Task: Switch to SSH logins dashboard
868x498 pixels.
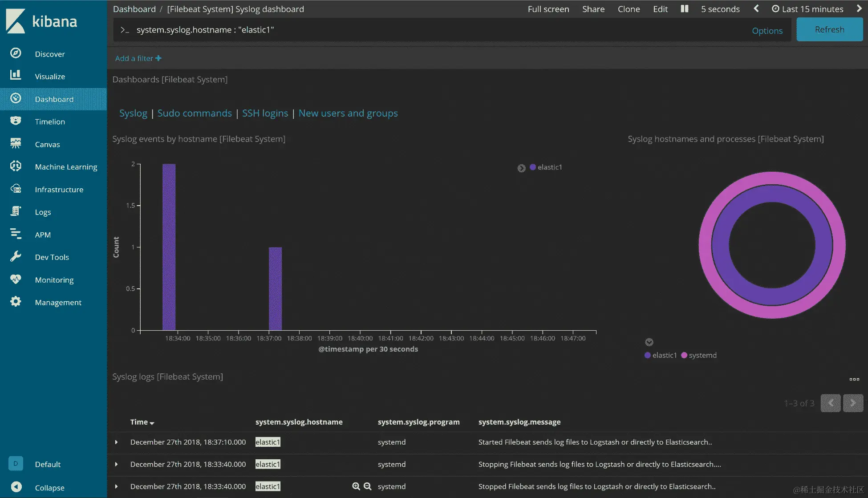Action: (x=265, y=113)
